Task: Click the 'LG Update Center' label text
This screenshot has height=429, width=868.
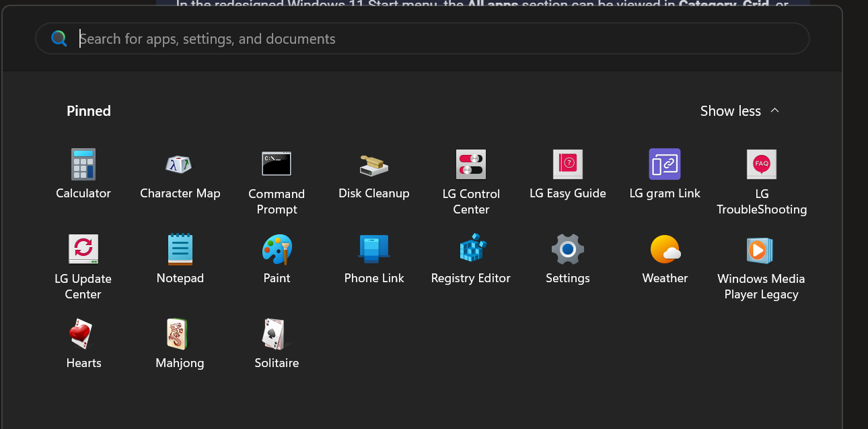Action: [83, 286]
